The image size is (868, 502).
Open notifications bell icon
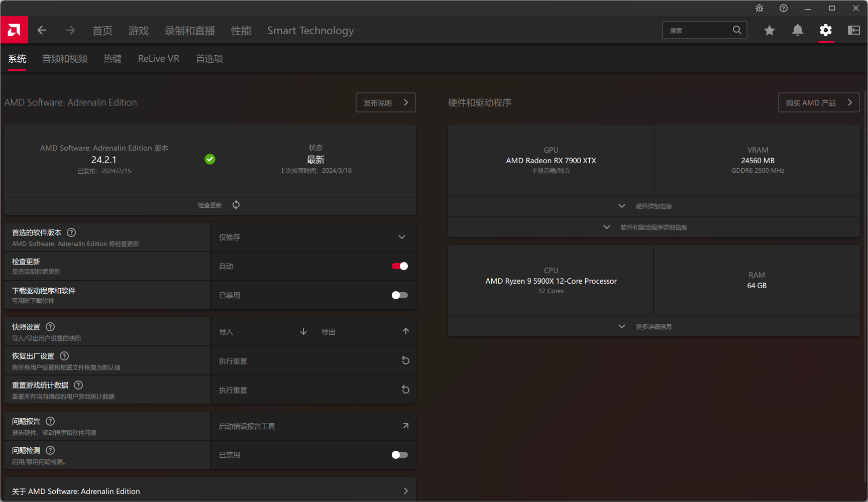(x=797, y=30)
